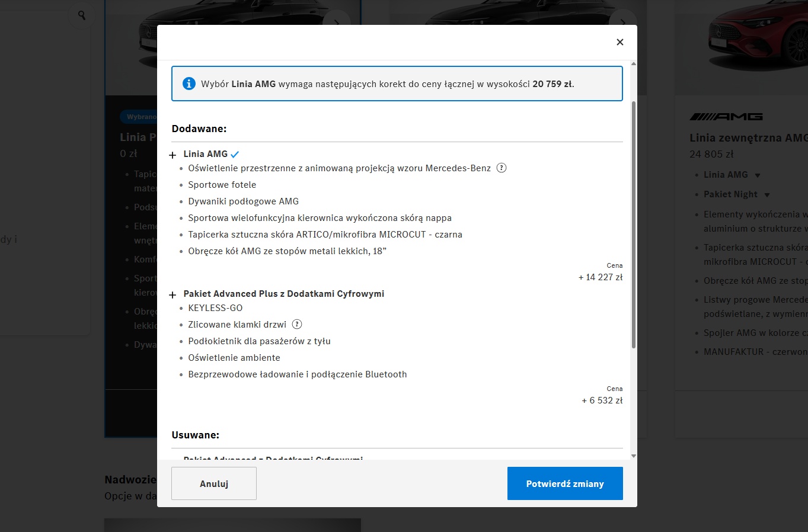Screen dimensions: 808x532
Task: Click Obręcze kół AMG 18" item in dialog
Action: coord(288,251)
